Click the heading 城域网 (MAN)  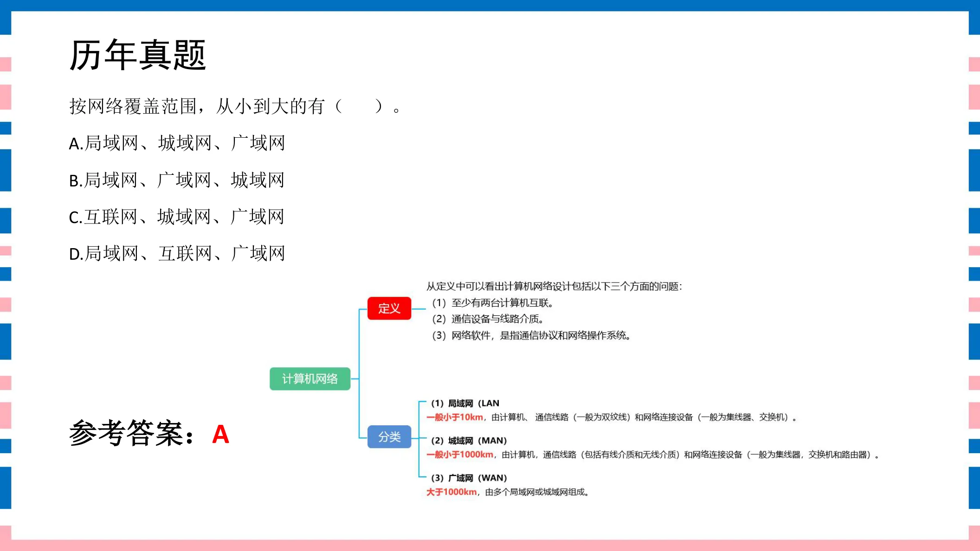[469, 441]
